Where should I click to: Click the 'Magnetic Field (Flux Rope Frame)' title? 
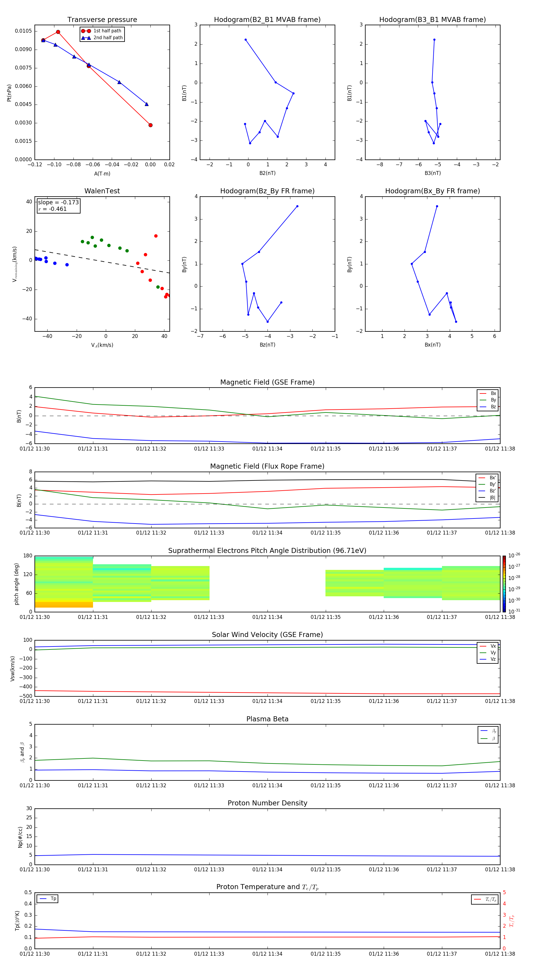coord(267,467)
